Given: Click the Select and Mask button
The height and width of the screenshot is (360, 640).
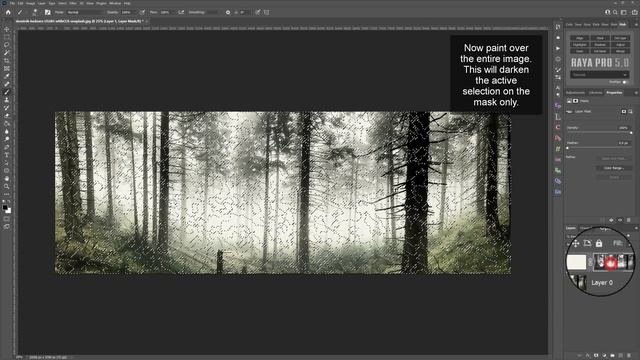Looking at the screenshot, I should 614,158.
